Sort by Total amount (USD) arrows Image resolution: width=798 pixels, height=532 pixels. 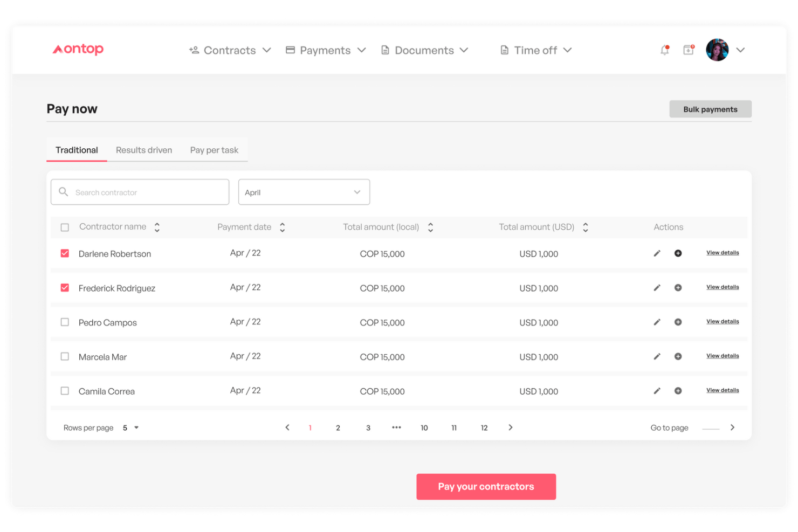click(x=586, y=227)
